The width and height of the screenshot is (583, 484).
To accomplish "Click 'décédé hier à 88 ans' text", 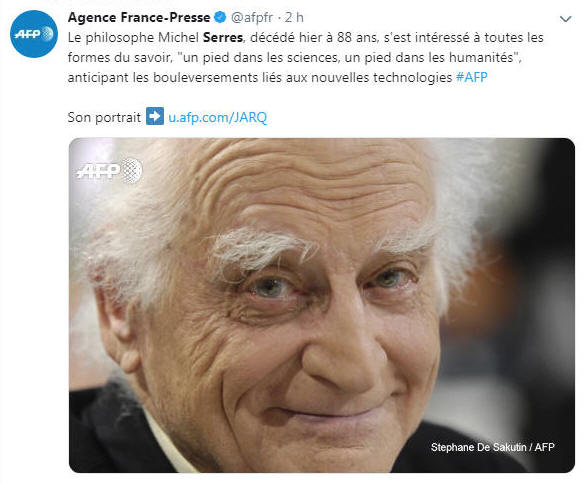I will [313, 38].
